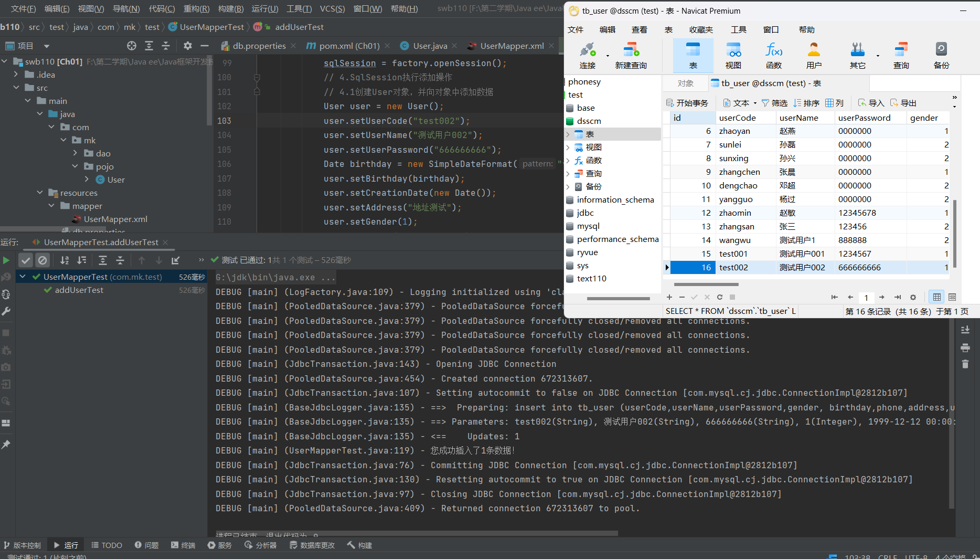
Task: Open Navicat 新建查询 (New Query) tool
Action: coord(631,56)
